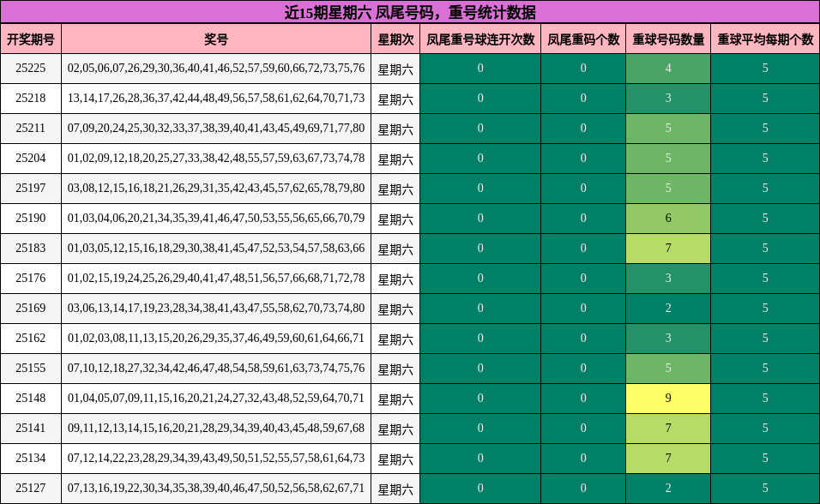Image resolution: width=820 pixels, height=504 pixels.
Task: Click winning numbers starting 02,05,06,07,26
Action: 216,68
